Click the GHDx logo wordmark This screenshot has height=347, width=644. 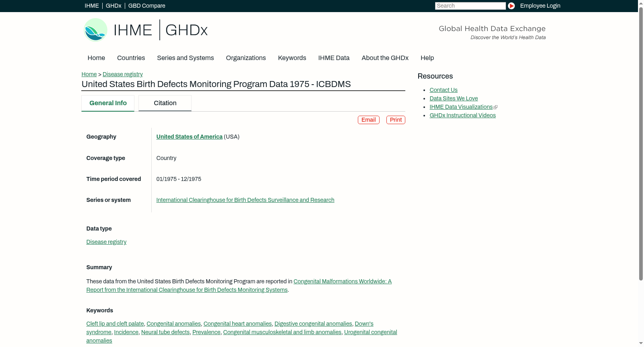[186, 30]
